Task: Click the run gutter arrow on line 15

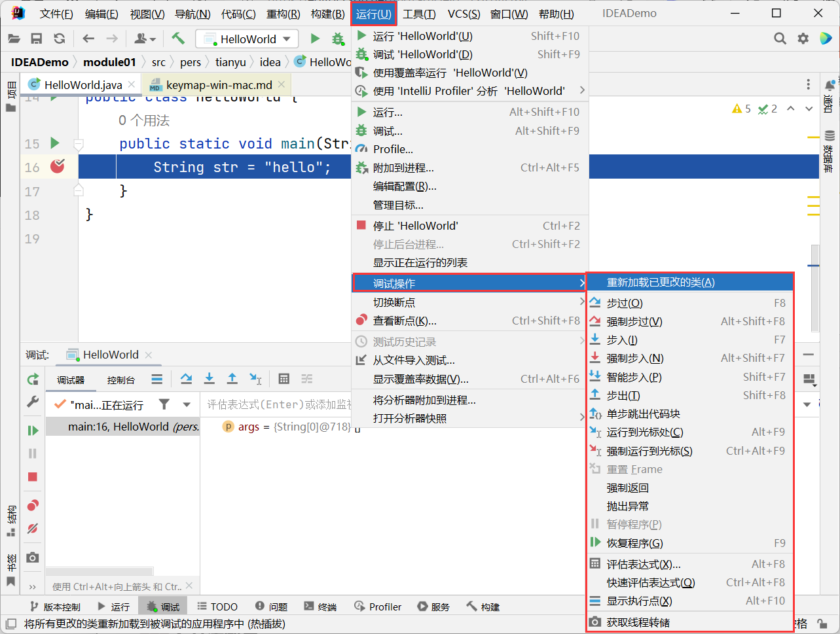Action: click(x=55, y=143)
